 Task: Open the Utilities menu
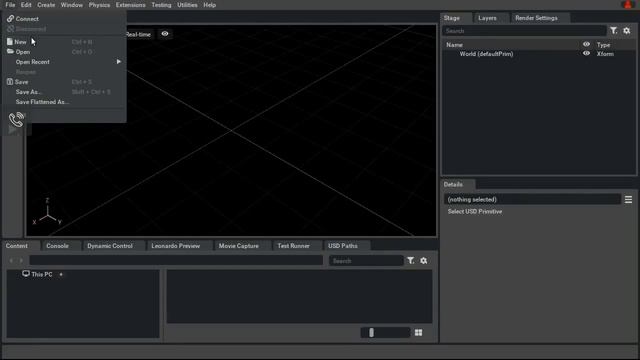pos(187,5)
